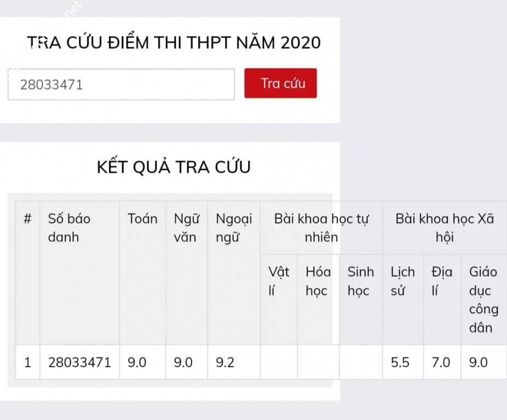Click the Sinh học sub-header

pos(360,281)
